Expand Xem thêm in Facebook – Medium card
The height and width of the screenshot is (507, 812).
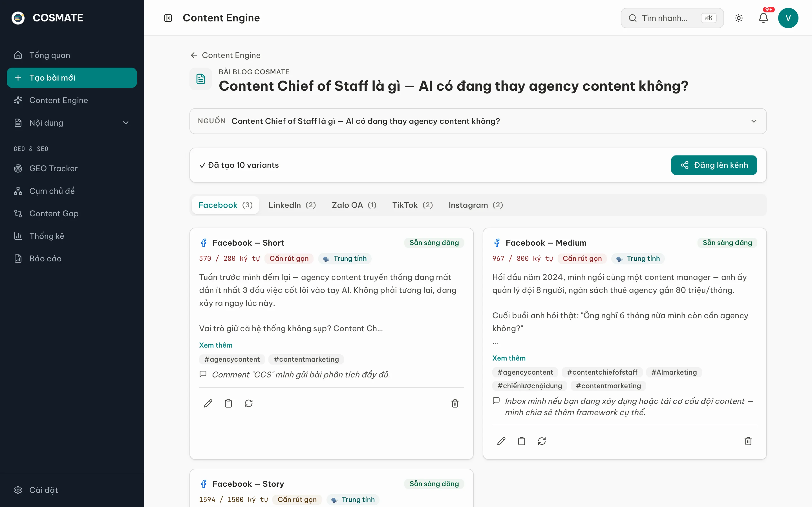point(509,358)
